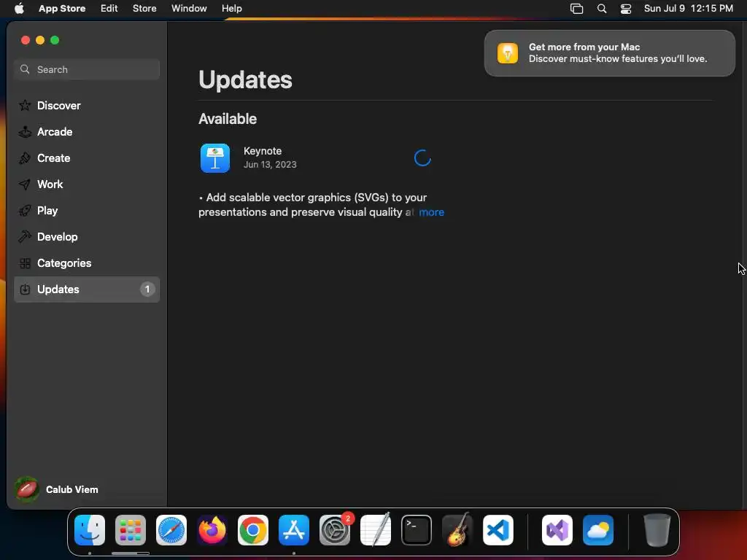Viewport: 747px width, 560px height.
Task: Open the Calub Viem account profile
Action: 57,489
